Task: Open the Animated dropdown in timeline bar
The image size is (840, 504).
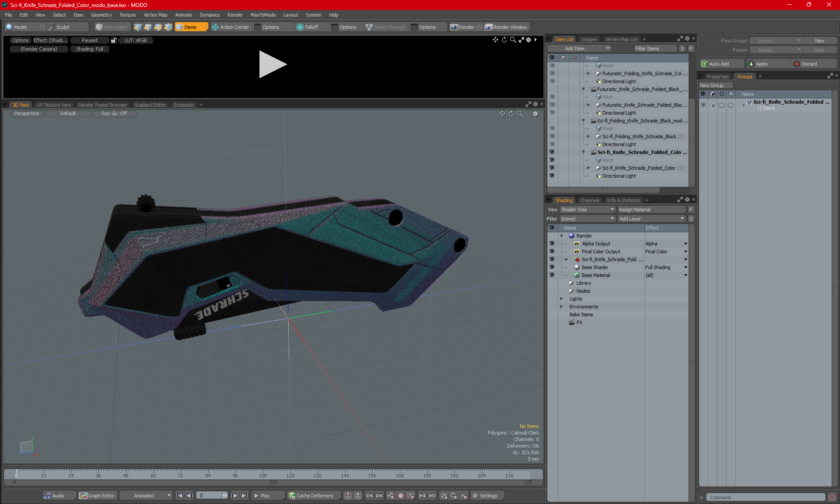Action: click(146, 496)
